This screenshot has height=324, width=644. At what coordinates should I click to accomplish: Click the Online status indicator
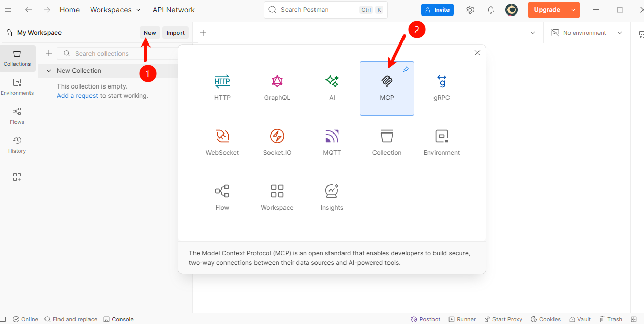point(25,319)
